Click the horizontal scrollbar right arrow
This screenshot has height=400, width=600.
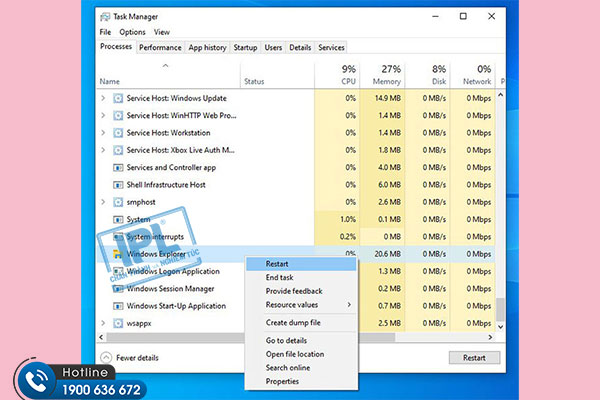click(490, 337)
